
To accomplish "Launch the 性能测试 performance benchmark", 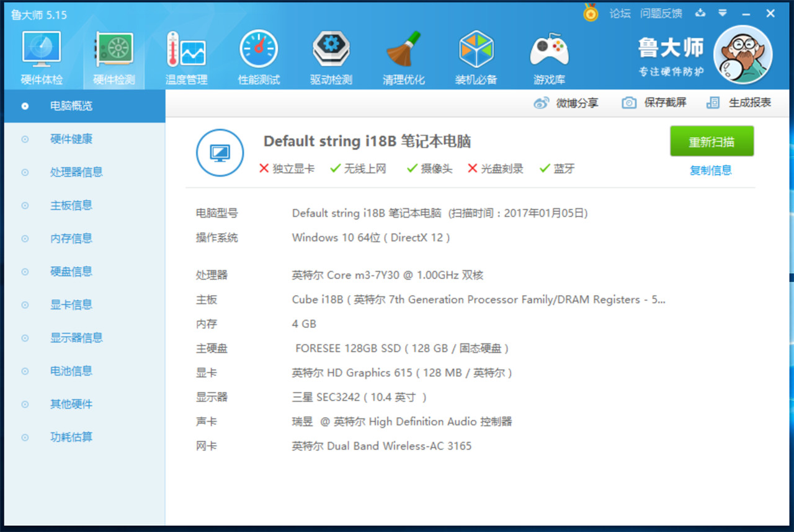I will (x=259, y=59).
